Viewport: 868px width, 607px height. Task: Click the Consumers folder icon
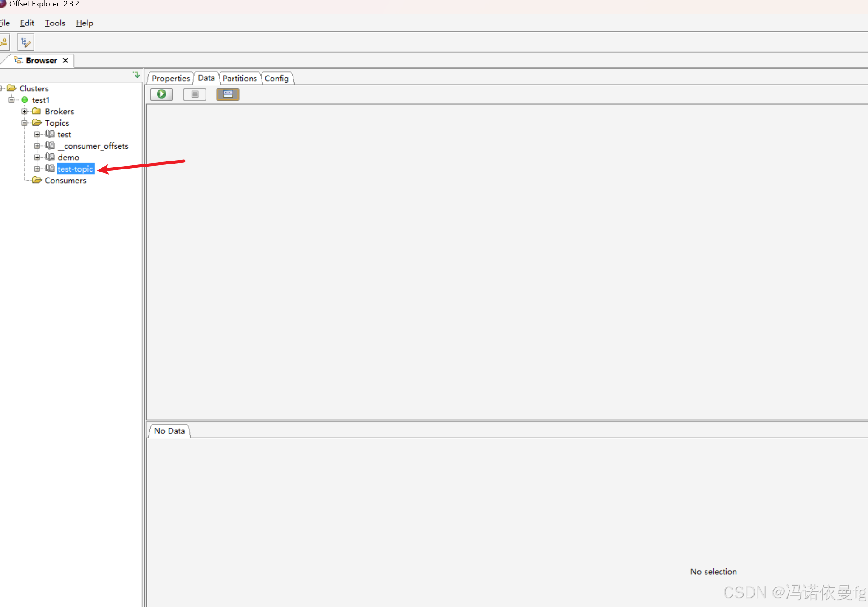click(x=37, y=180)
